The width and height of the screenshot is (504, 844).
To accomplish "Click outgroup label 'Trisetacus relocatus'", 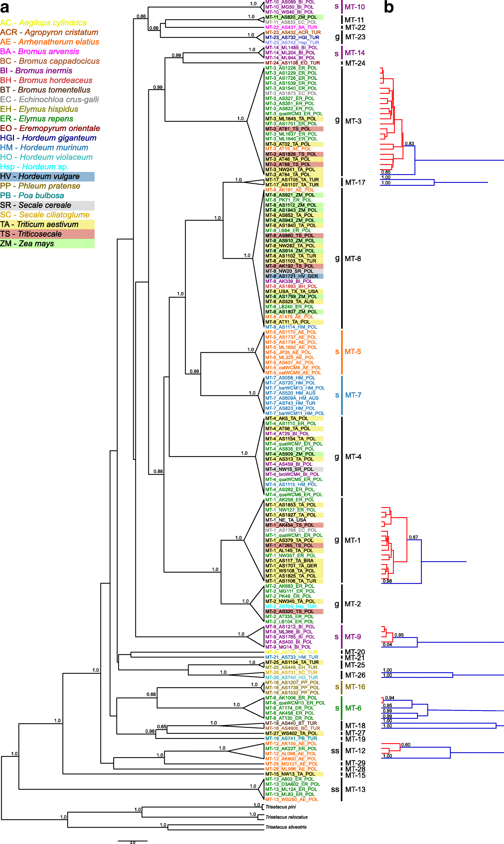I will pyautogui.click(x=286, y=817).
